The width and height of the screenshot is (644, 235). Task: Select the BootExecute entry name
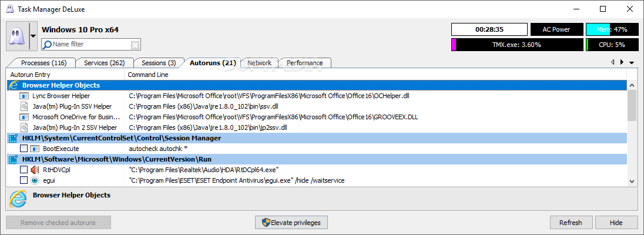click(61, 149)
